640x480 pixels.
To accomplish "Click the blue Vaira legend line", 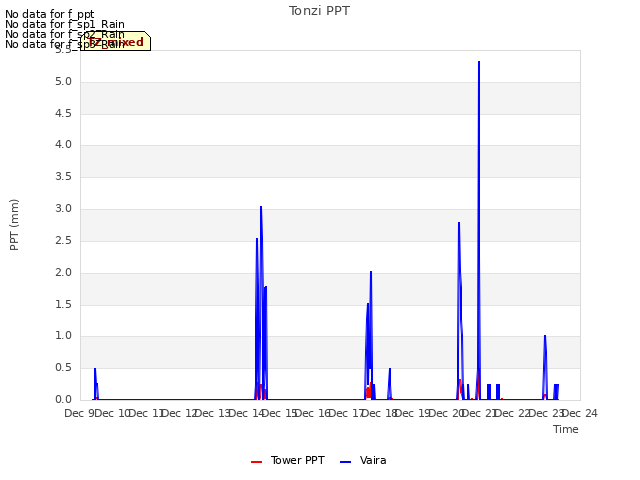I will point(345,462).
